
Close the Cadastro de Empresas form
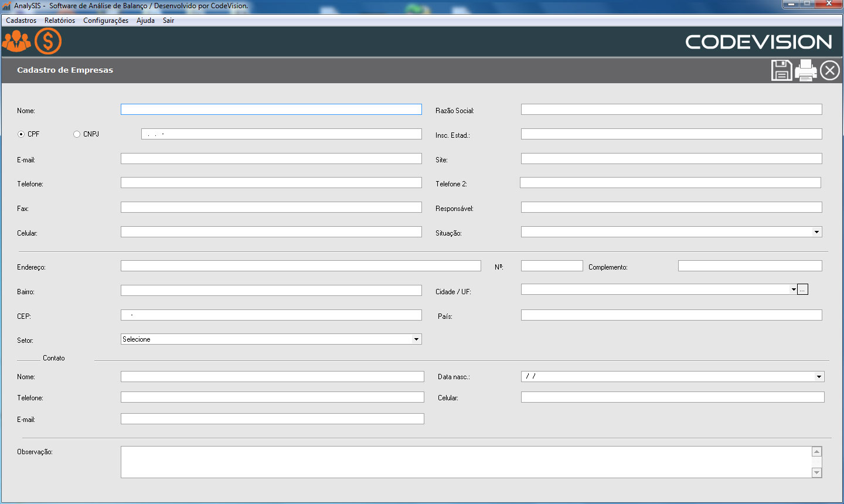(x=829, y=71)
